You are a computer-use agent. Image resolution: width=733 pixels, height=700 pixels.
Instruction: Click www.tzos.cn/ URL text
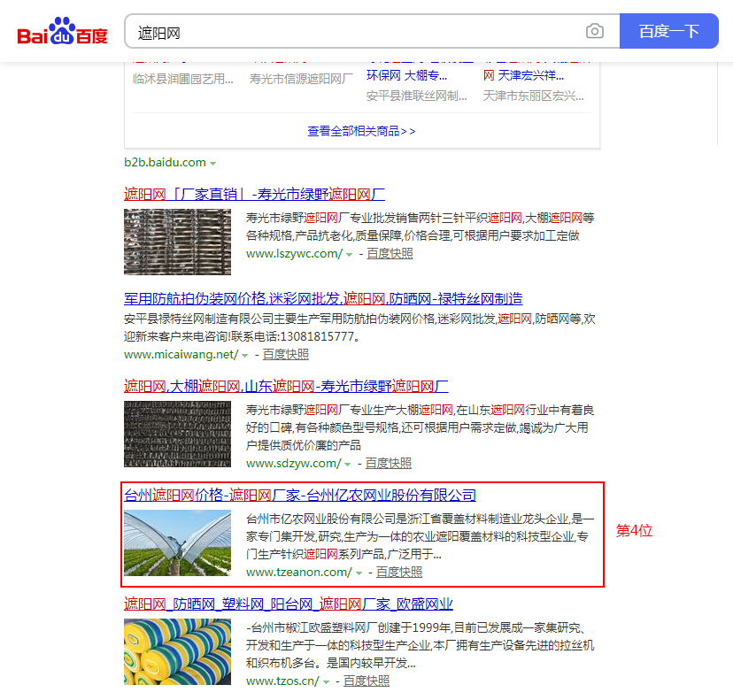click(x=282, y=681)
